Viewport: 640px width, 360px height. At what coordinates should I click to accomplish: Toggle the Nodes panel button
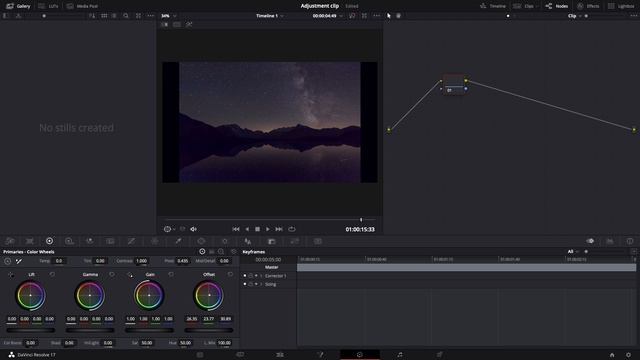tap(557, 6)
